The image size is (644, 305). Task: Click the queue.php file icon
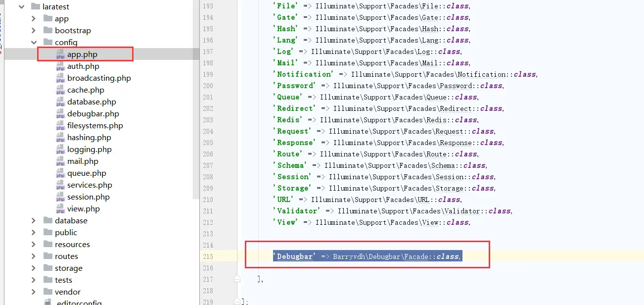[x=60, y=173]
